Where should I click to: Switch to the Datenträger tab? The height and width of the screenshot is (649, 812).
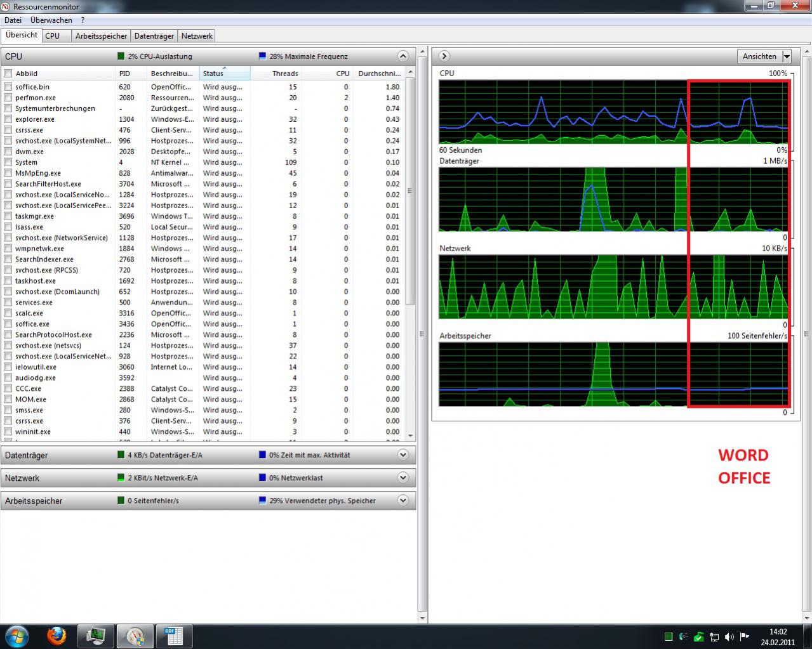click(x=154, y=36)
